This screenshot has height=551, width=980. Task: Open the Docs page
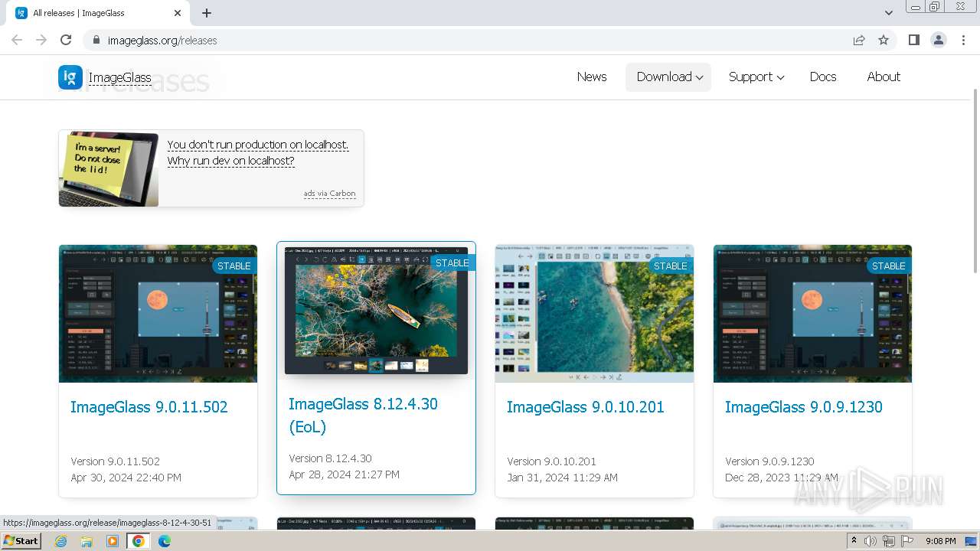(x=823, y=77)
